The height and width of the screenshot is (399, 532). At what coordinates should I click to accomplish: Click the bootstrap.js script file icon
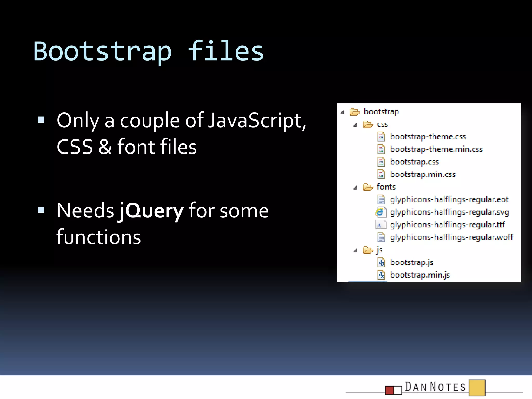click(x=381, y=263)
